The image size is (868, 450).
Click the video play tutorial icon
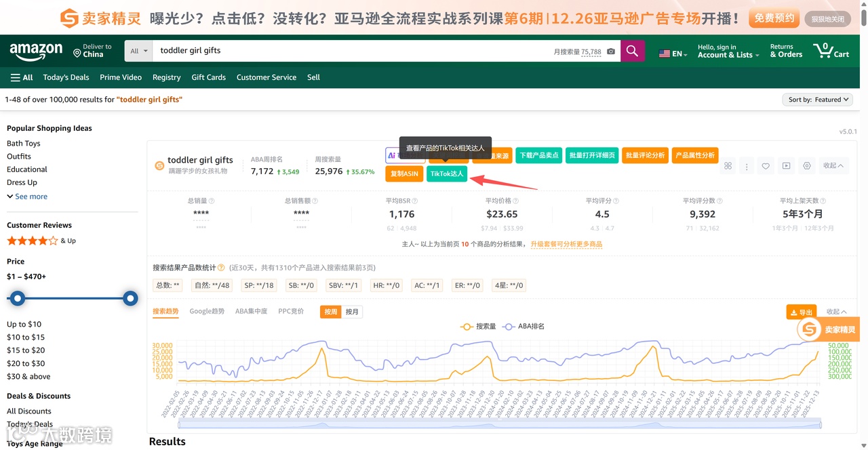(x=786, y=166)
